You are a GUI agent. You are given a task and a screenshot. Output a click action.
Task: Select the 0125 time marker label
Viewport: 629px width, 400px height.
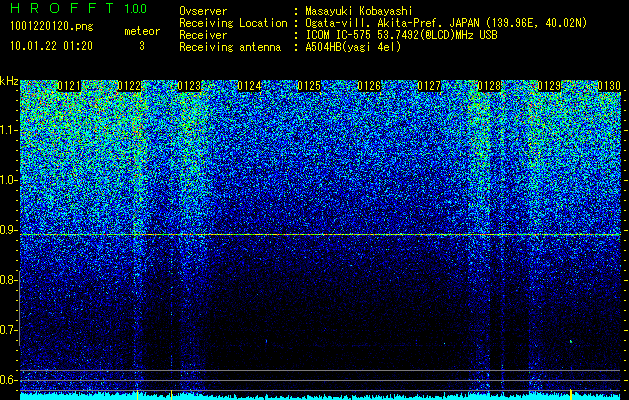click(309, 86)
